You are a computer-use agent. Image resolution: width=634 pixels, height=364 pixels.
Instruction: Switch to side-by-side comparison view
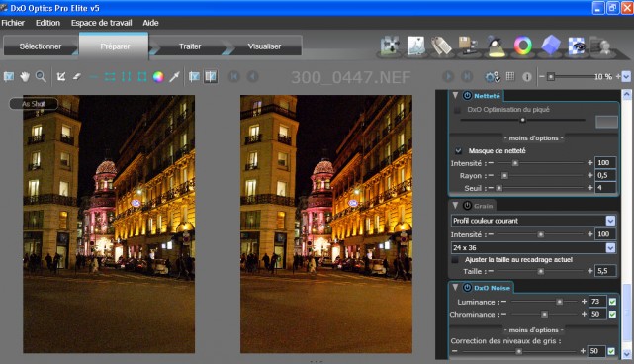pyautogui.click(x=211, y=76)
